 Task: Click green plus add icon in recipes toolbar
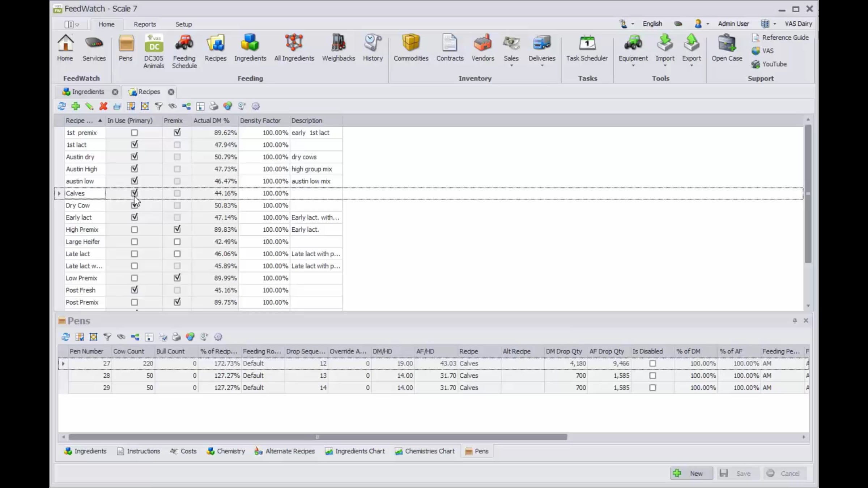[76, 106]
